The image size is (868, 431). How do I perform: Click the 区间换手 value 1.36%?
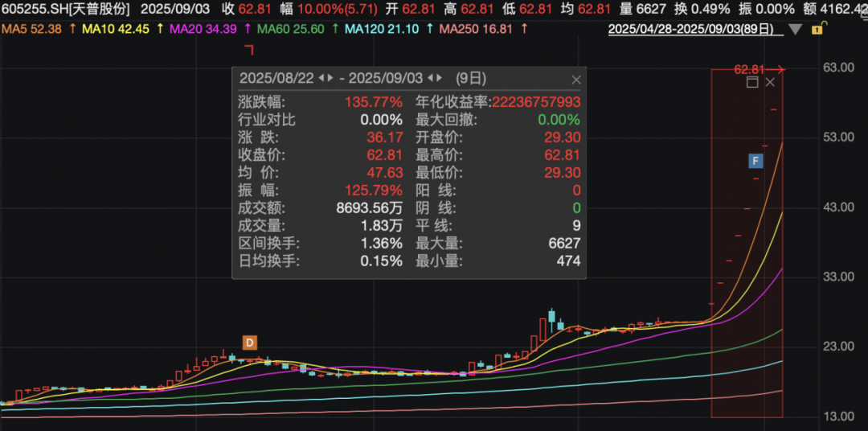click(382, 243)
